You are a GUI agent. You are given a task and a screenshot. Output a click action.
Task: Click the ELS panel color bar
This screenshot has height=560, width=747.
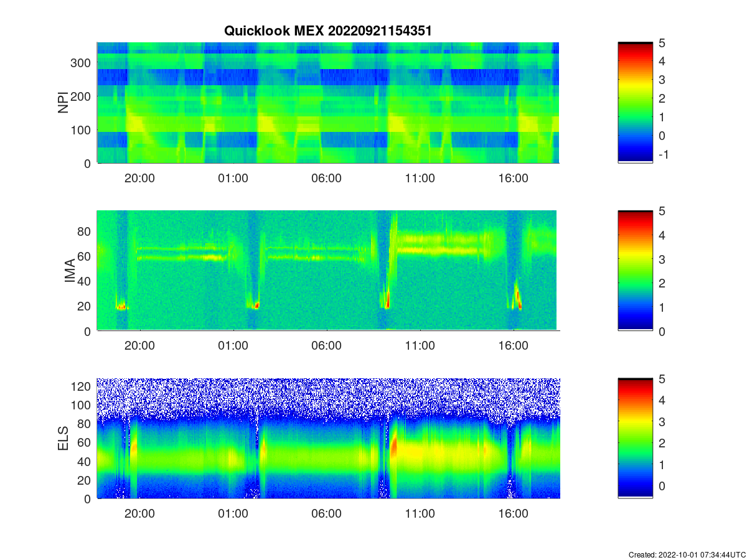coord(635,439)
